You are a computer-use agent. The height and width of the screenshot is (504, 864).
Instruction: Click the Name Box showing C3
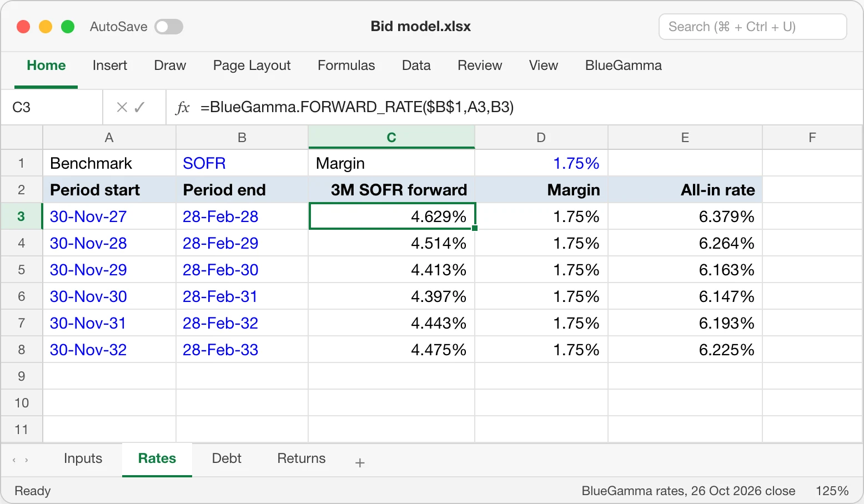point(52,107)
